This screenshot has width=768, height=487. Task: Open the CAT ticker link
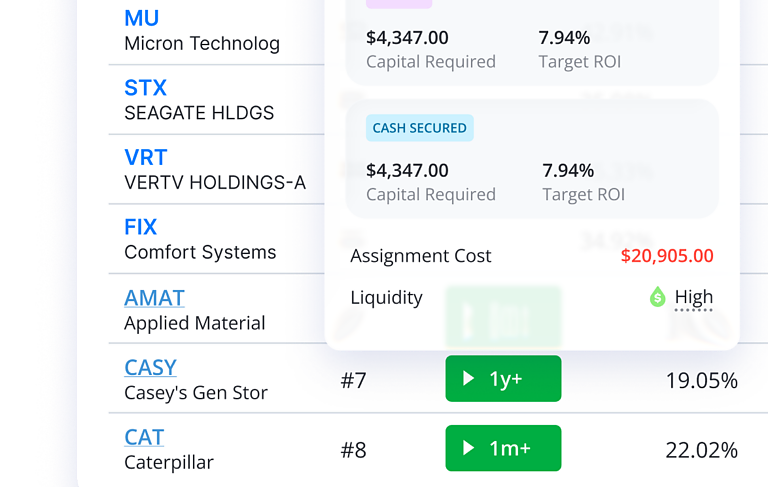(x=144, y=437)
